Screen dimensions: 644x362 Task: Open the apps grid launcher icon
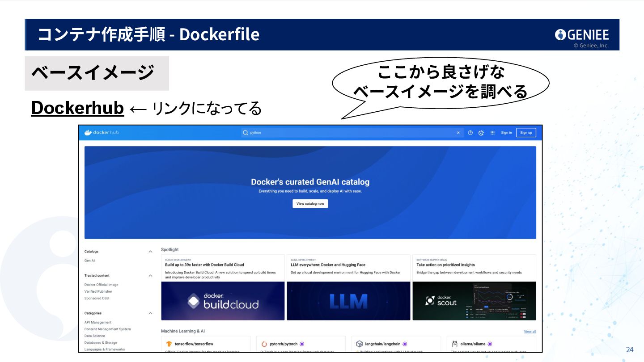(492, 133)
